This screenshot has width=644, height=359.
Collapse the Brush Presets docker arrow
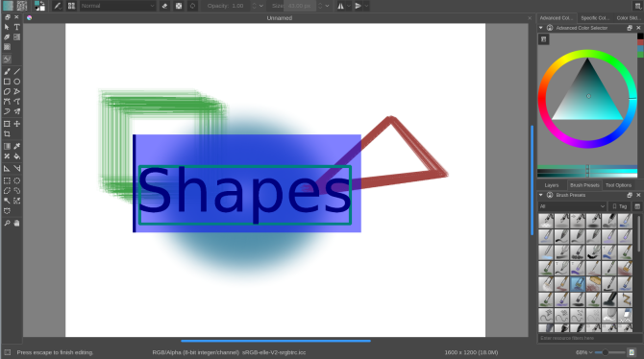(541, 195)
